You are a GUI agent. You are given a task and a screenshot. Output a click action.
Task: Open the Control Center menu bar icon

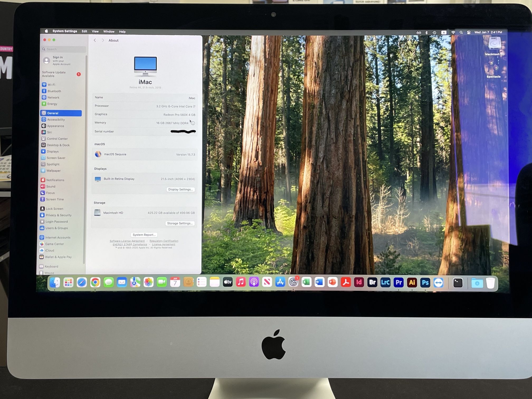coord(469,32)
